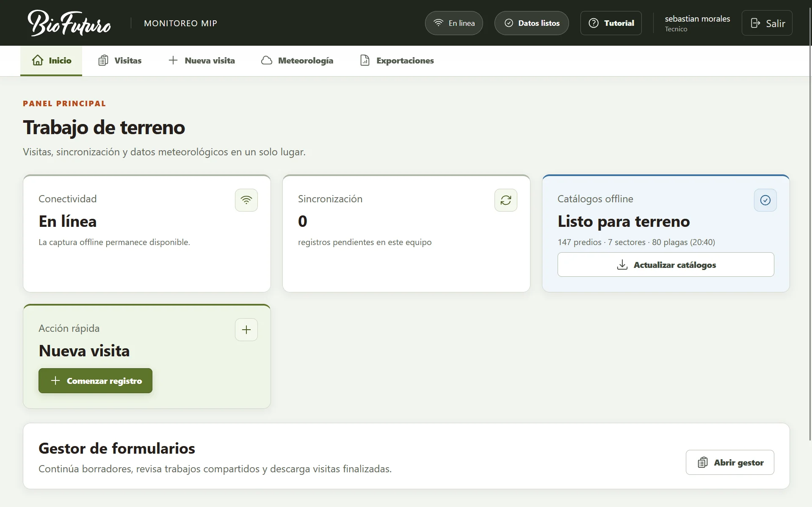The image size is (812, 507).
Task: Click the question mark icon in Tutorial button
Action: pyautogui.click(x=594, y=23)
